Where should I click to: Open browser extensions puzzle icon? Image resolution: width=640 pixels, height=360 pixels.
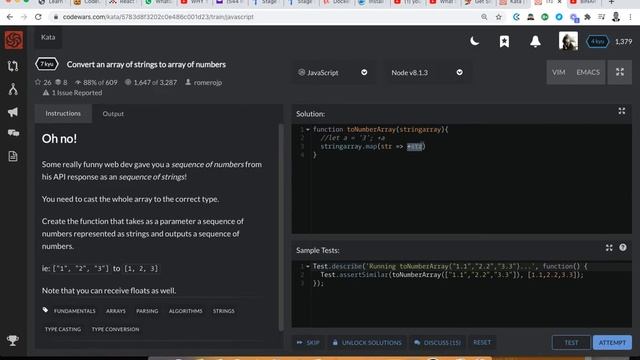pos(587,17)
